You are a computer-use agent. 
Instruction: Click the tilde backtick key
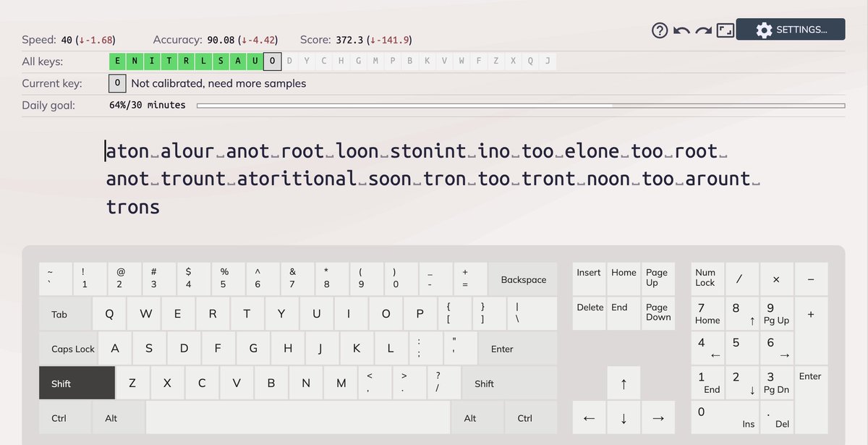click(x=56, y=279)
